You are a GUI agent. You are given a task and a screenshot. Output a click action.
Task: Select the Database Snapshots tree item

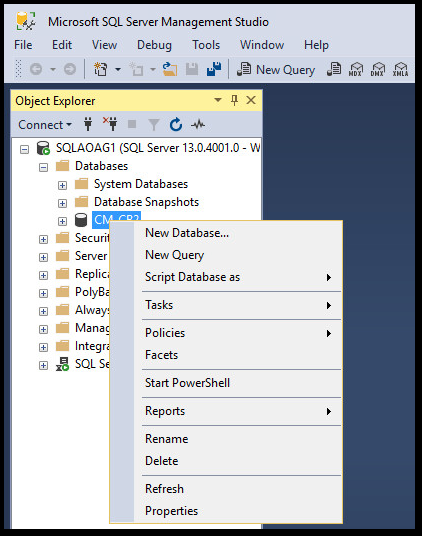(x=146, y=202)
